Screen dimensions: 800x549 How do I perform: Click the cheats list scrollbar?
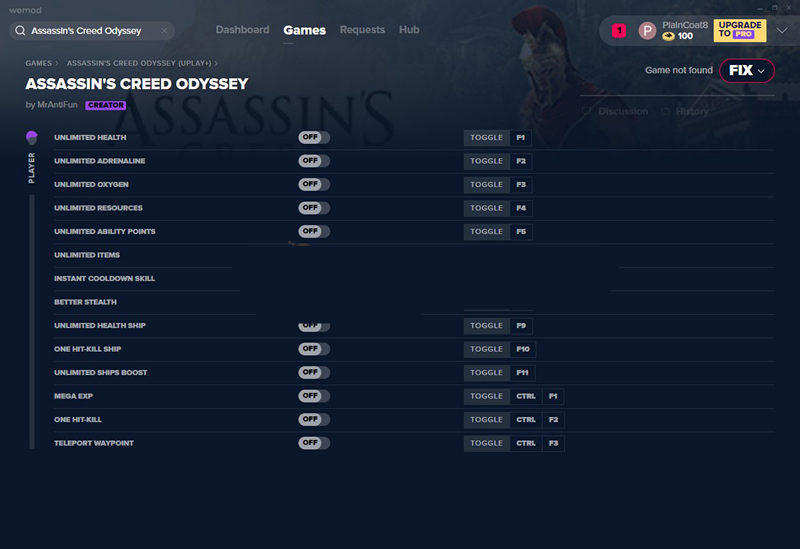point(32,321)
